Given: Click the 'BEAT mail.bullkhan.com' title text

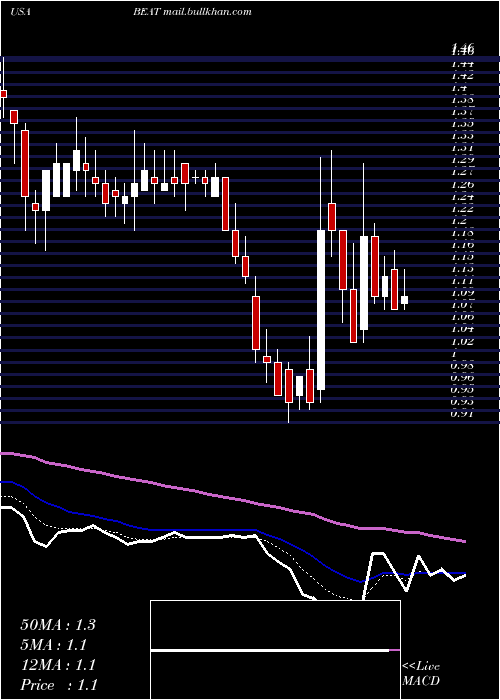Looking at the screenshot, I should [192, 12].
